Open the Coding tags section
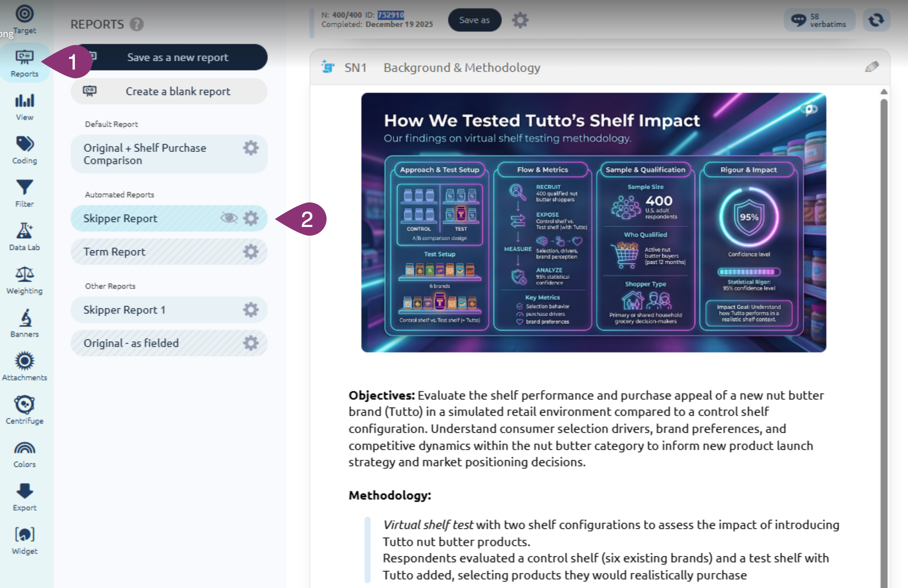Viewport: 908px width, 588px height. coord(25,150)
